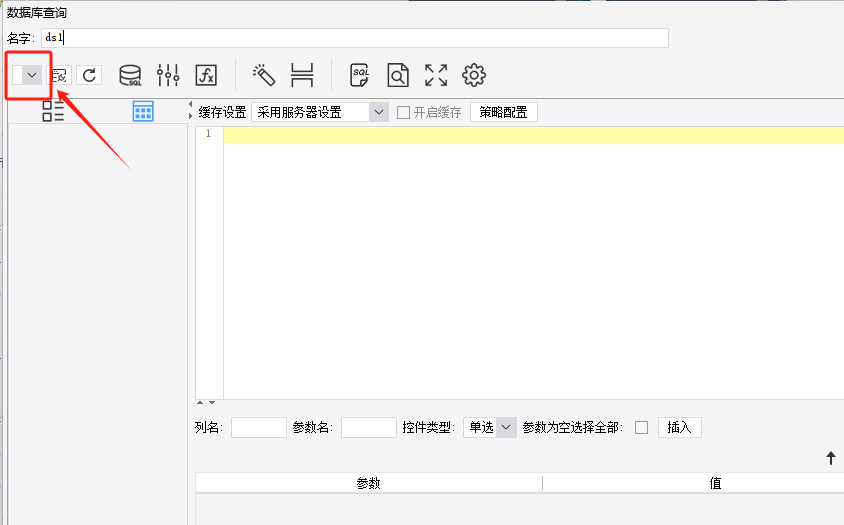Click the 参数 column header
The image size is (844, 525).
point(369,483)
